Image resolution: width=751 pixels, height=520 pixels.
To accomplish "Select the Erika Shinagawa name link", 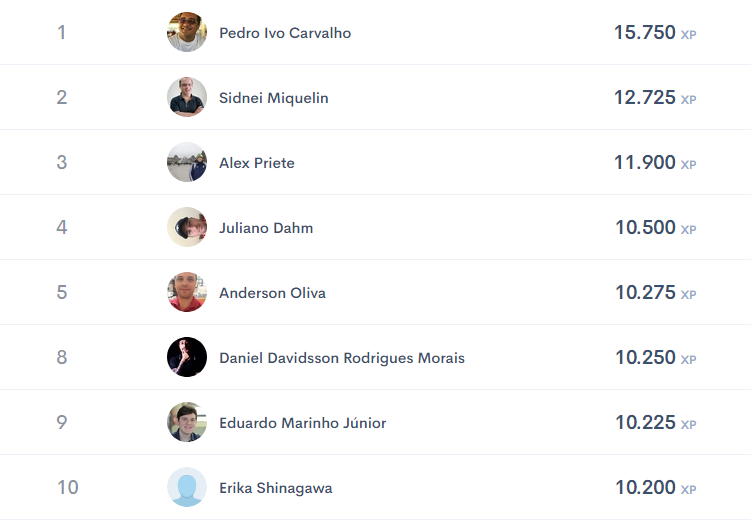I will (x=275, y=488).
